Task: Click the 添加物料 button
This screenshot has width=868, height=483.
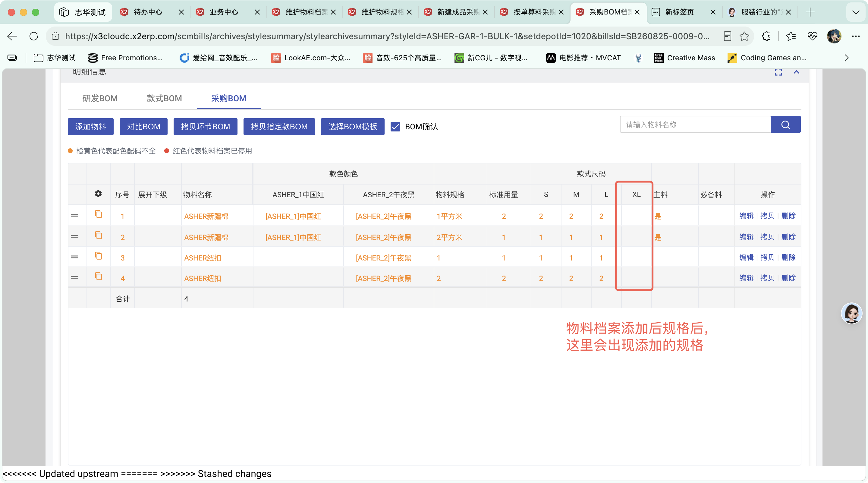Action: [x=91, y=127]
